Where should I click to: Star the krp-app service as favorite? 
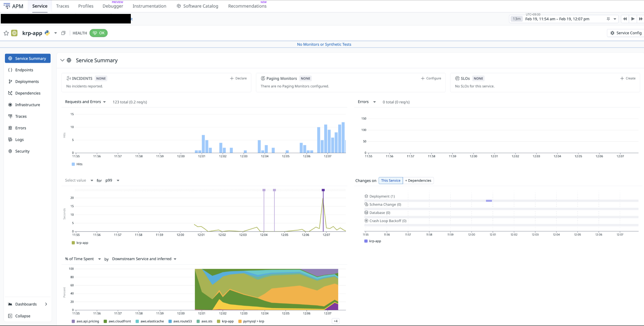(6, 33)
